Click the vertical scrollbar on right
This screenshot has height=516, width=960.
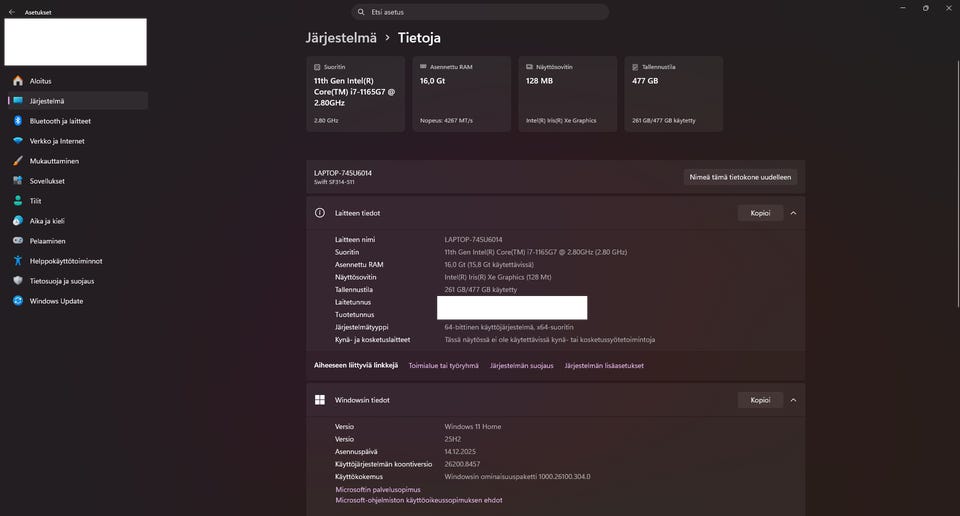pos(958,184)
